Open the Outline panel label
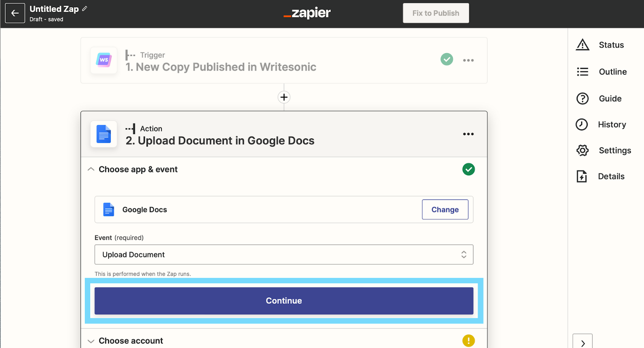The height and width of the screenshot is (348, 644). tap(613, 72)
